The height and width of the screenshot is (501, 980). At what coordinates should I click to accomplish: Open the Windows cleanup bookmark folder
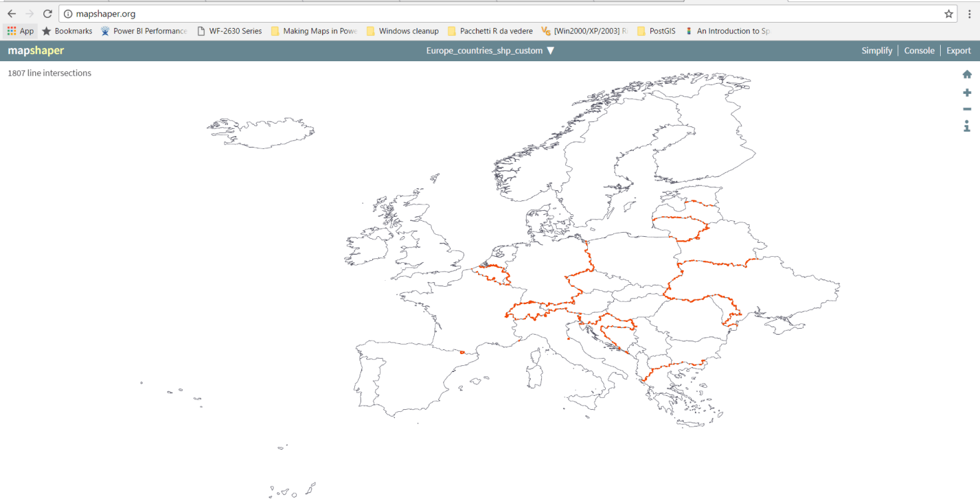click(407, 31)
